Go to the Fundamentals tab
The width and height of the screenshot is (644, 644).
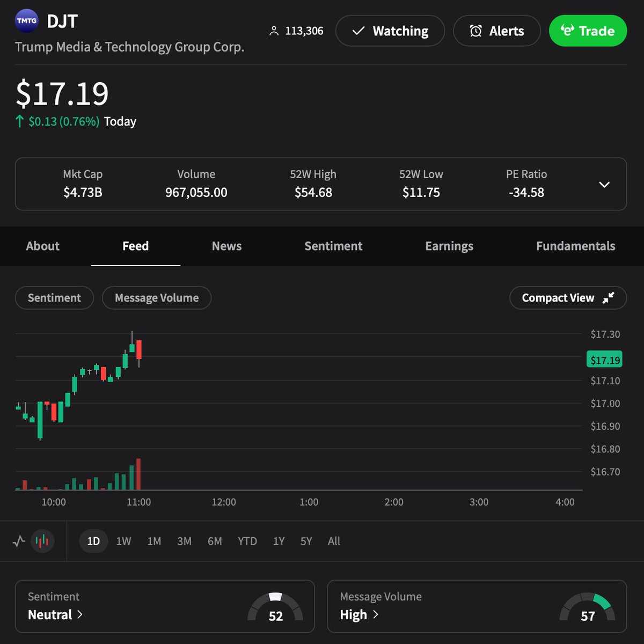click(575, 246)
